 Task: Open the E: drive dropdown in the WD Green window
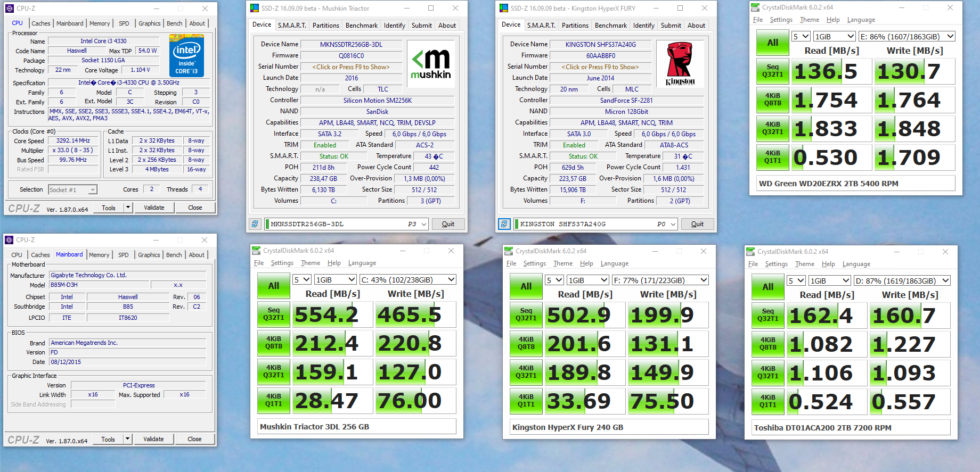point(907,36)
